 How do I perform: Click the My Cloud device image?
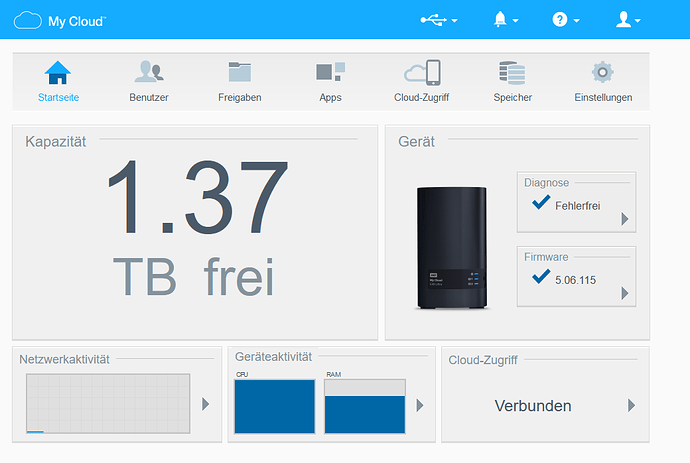pyautogui.click(x=452, y=248)
